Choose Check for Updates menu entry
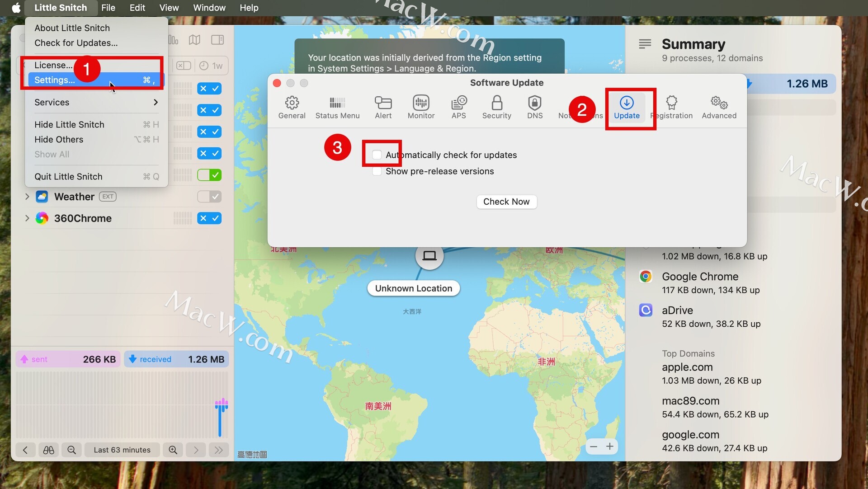Image resolution: width=868 pixels, height=489 pixels. coord(76,43)
